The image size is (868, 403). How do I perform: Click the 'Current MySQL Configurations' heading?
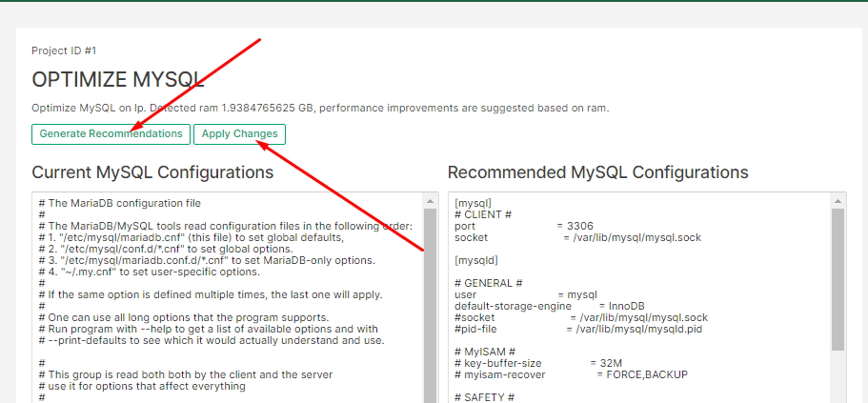click(152, 172)
